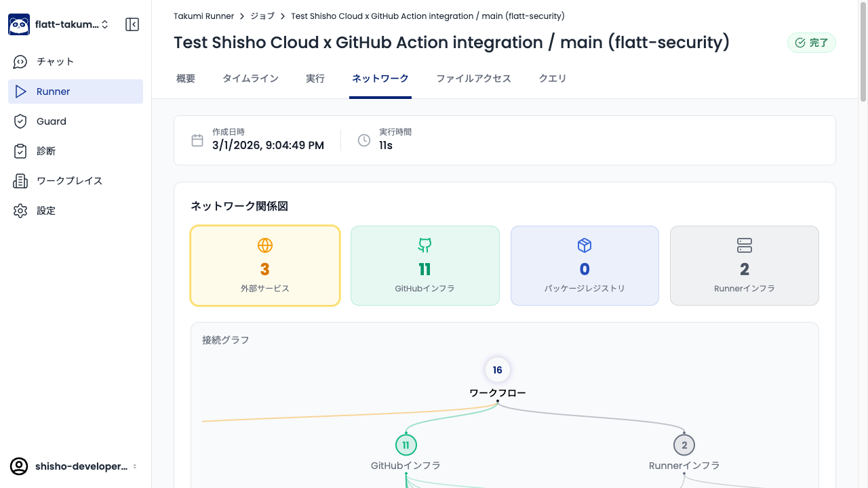Expand the GitHubインフラ node with 11 in graph
This screenshot has height=488, width=868.
406,445
